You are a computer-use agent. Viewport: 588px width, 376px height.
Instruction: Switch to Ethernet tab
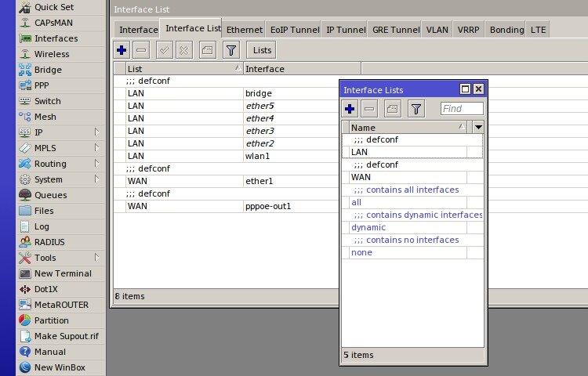[245, 30]
